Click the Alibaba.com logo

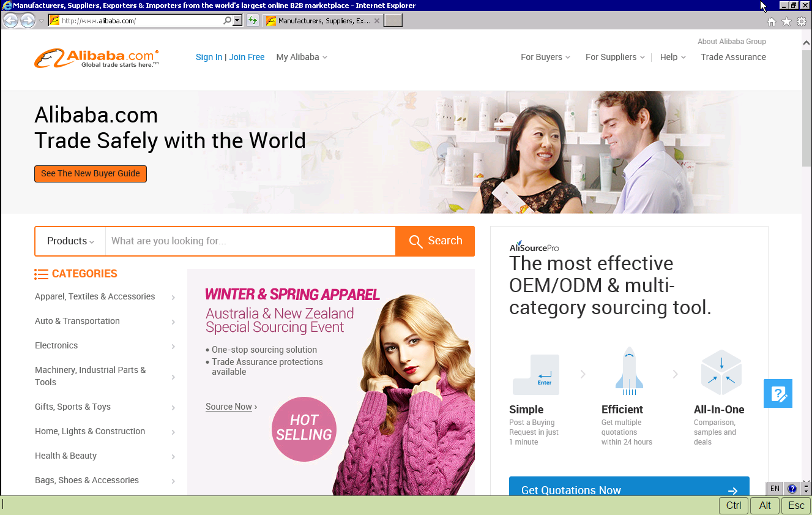[x=97, y=58]
